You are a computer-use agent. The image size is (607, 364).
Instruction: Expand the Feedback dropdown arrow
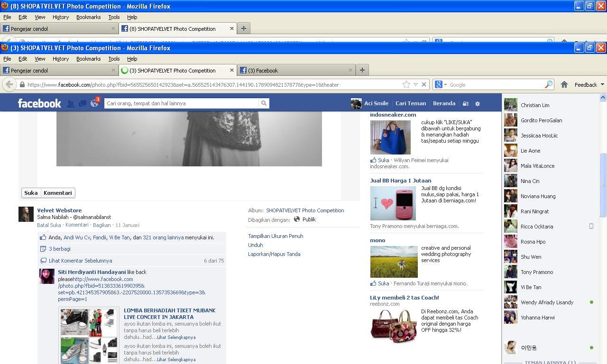[x=602, y=84]
